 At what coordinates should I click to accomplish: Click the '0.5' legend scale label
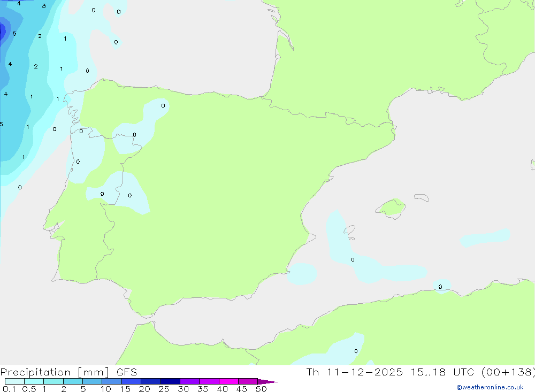[29, 389]
